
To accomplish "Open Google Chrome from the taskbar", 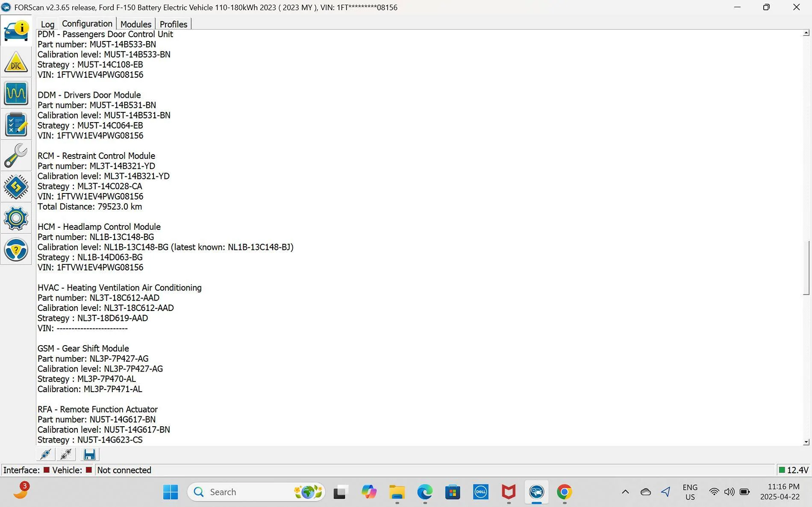I will 565,492.
